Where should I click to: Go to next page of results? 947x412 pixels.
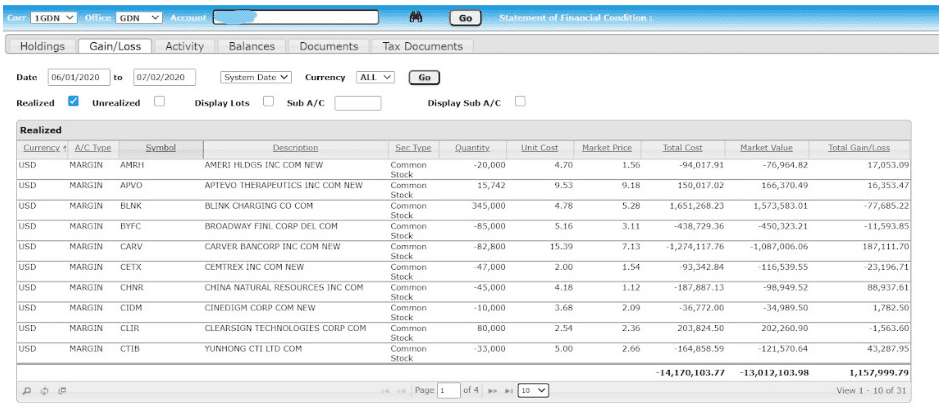click(492, 391)
